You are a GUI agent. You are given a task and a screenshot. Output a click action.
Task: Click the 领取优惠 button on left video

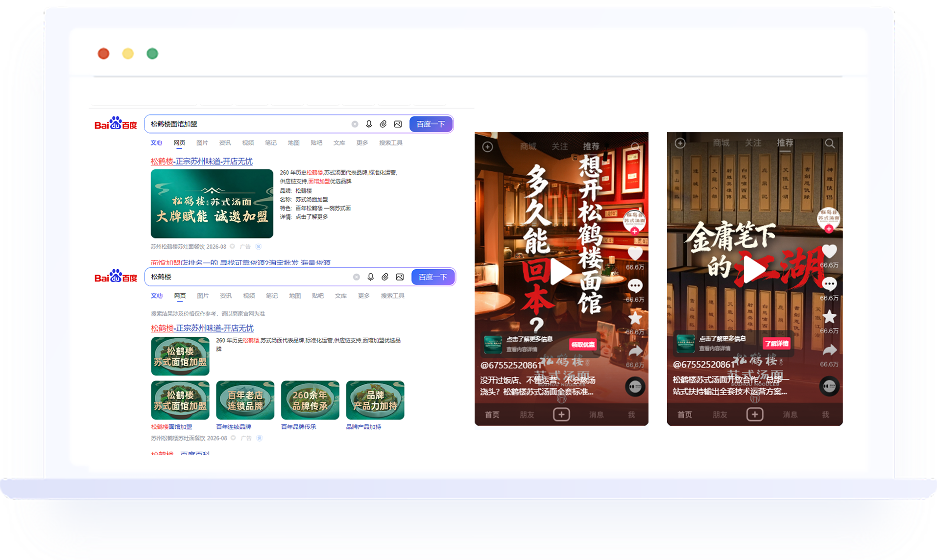pos(582,345)
